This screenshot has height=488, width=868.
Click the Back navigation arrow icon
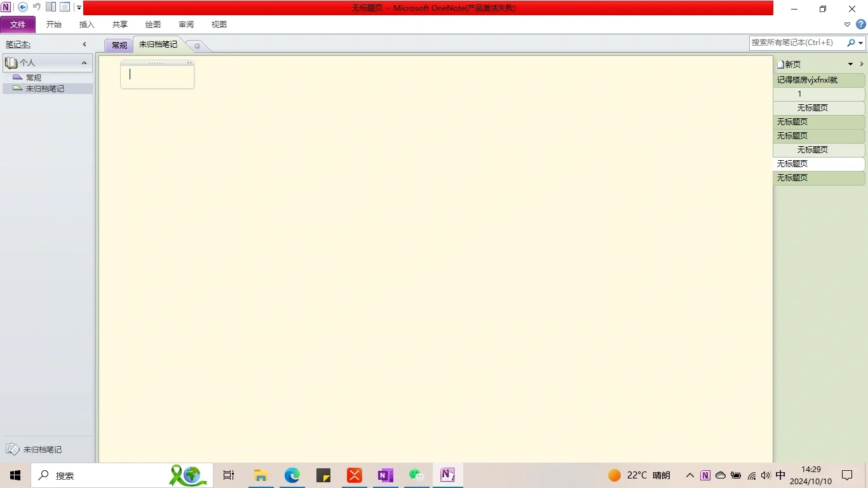click(x=23, y=8)
